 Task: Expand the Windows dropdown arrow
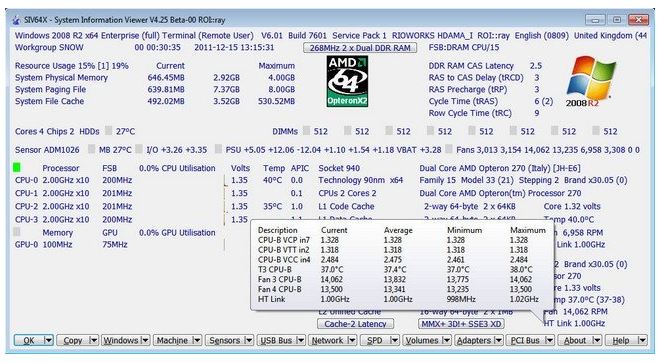click(145, 340)
